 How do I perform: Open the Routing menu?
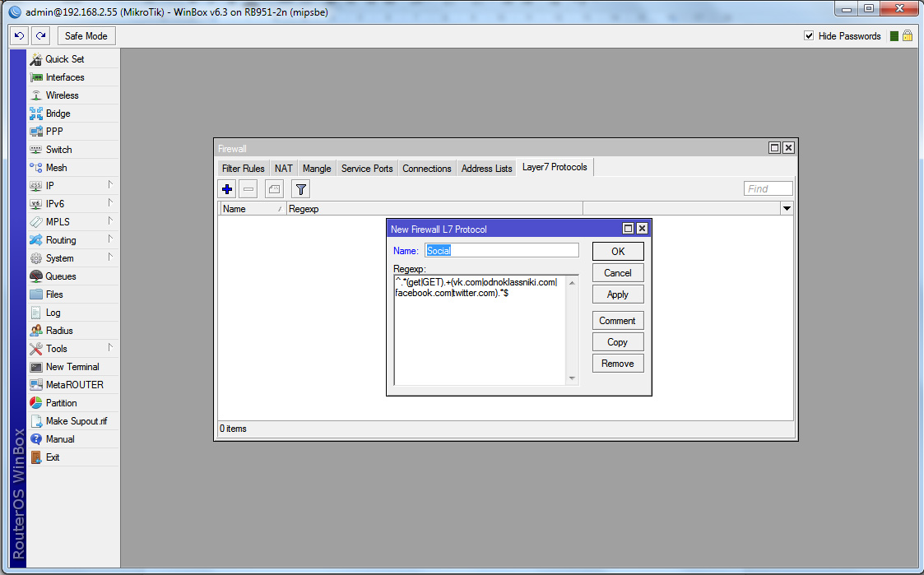tap(73, 240)
